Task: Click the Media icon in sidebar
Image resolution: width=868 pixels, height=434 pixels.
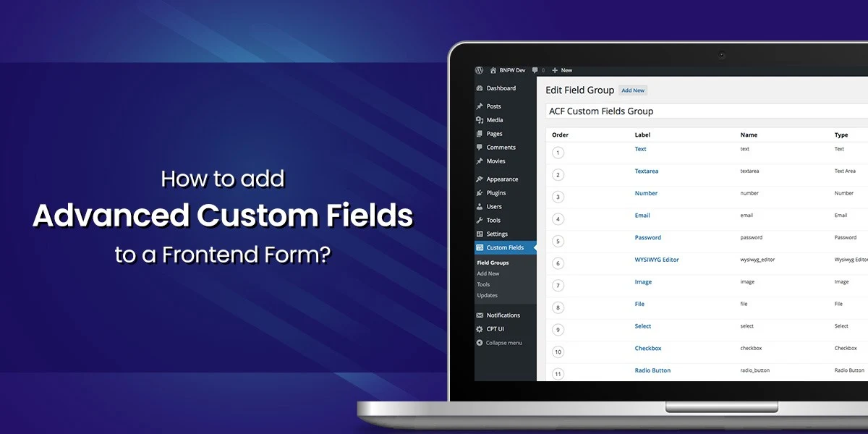Action: (x=480, y=120)
